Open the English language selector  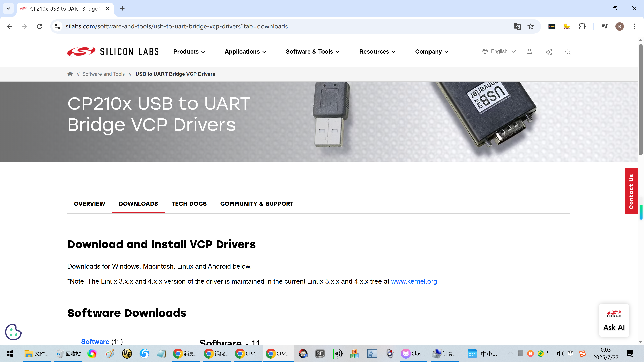(x=499, y=51)
